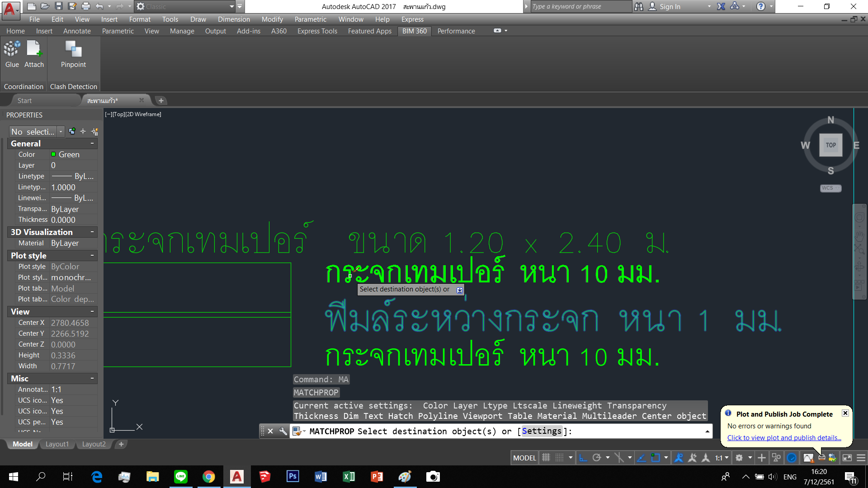Click the Clean Screen icon in the status bar
Viewport: 868px width, 488px height.
click(x=847, y=458)
